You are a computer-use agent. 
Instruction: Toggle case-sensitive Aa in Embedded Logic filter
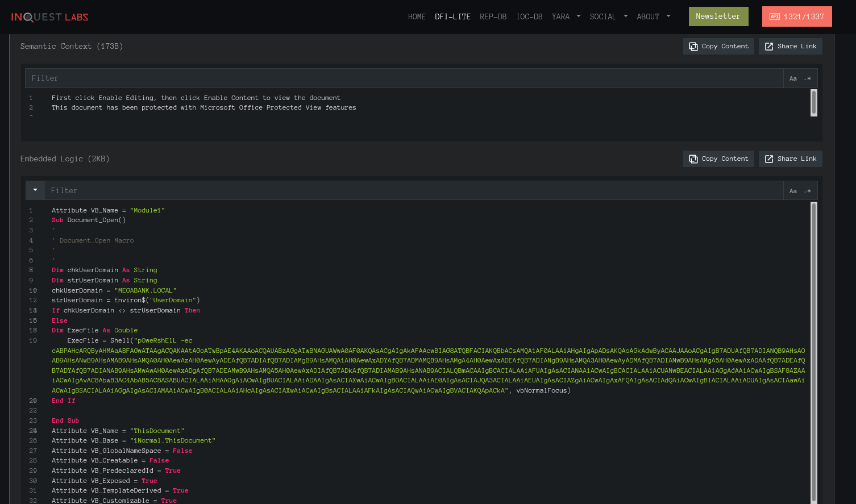(x=793, y=191)
